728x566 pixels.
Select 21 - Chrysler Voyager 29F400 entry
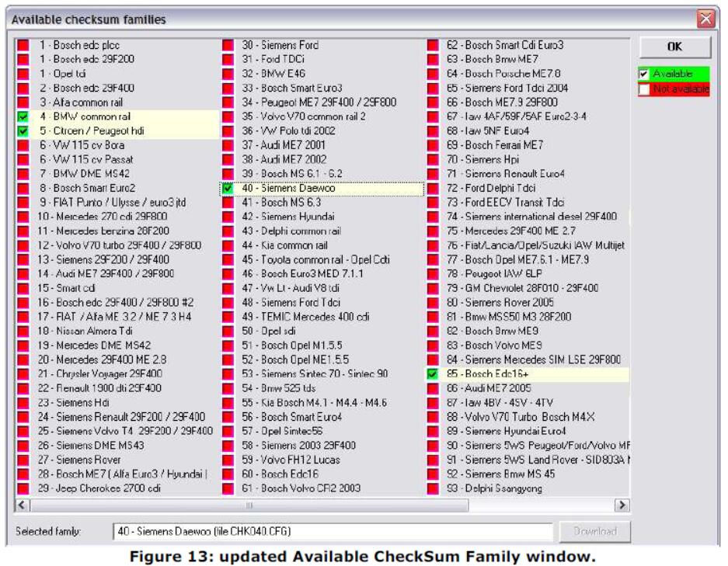point(99,374)
